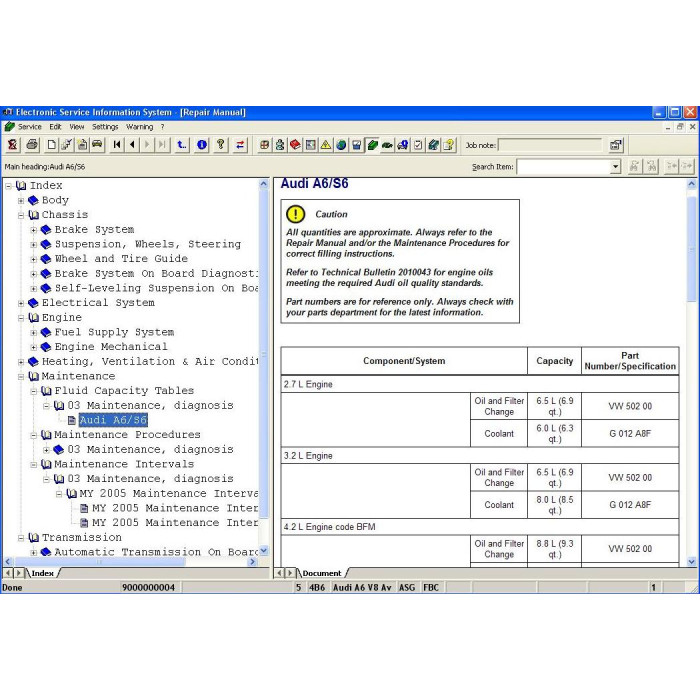
Task: Click the dark green car toolbar icon
Action: pyautogui.click(x=387, y=145)
